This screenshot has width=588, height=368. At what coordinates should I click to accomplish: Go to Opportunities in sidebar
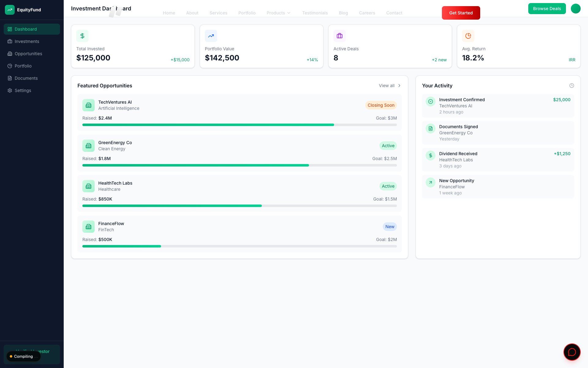pyautogui.click(x=28, y=54)
